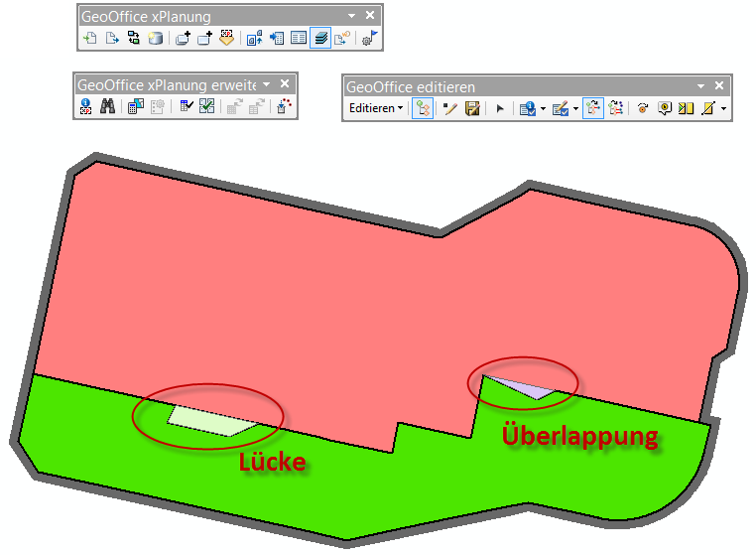Open the Editieren dropdown menu

pyautogui.click(x=375, y=108)
